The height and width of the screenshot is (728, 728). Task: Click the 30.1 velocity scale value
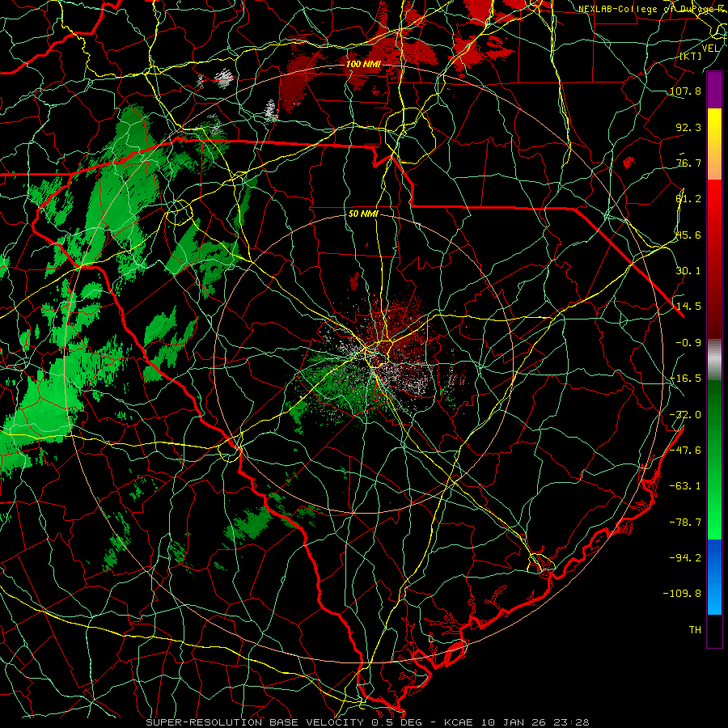pyautogui.click(x=688, y=271)
